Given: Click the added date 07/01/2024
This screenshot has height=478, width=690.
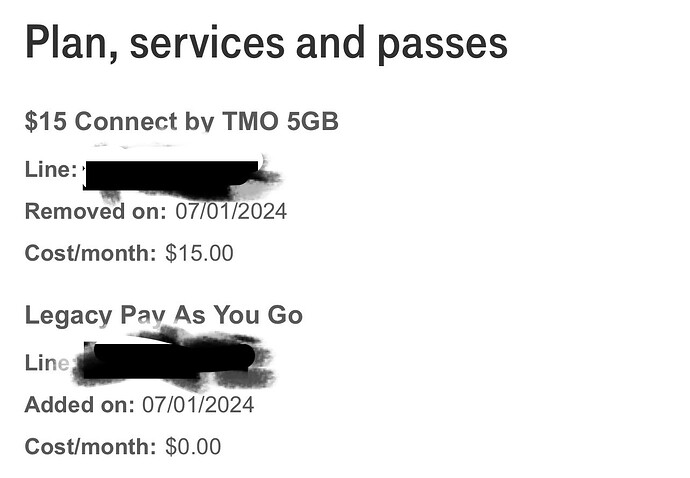Looking at the screenshot, I should (x=198, y=405).
